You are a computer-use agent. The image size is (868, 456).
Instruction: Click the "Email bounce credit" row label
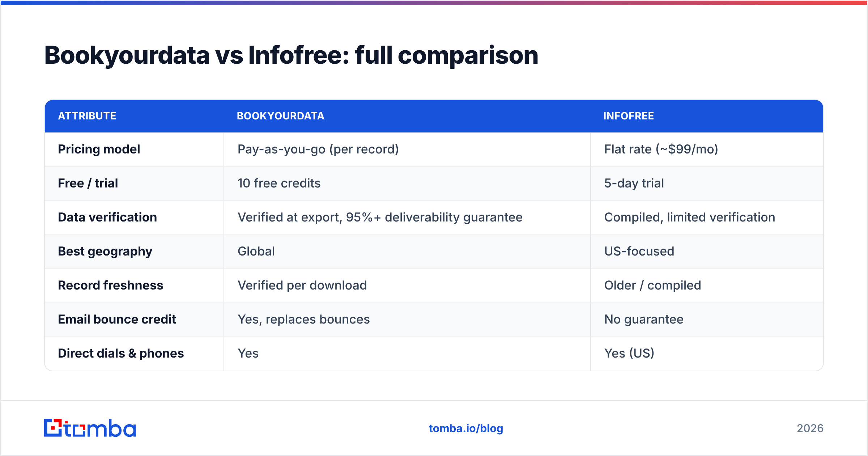pos(117,319)
